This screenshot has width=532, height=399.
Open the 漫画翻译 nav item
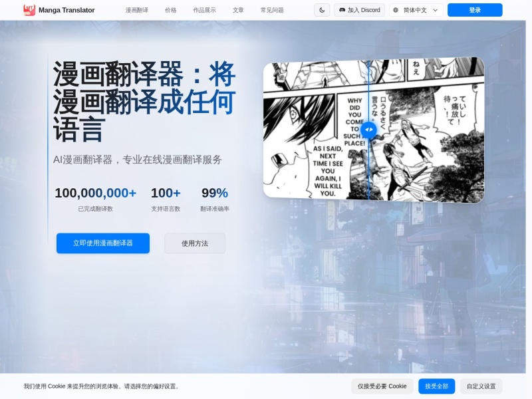click(137, 10)
